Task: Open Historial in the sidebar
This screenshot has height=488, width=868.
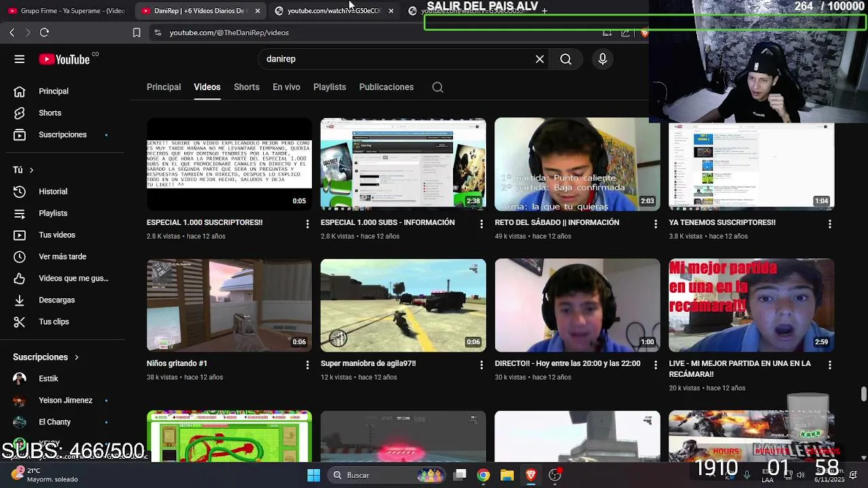Action: pyautogui.click(x=65, y=191)
